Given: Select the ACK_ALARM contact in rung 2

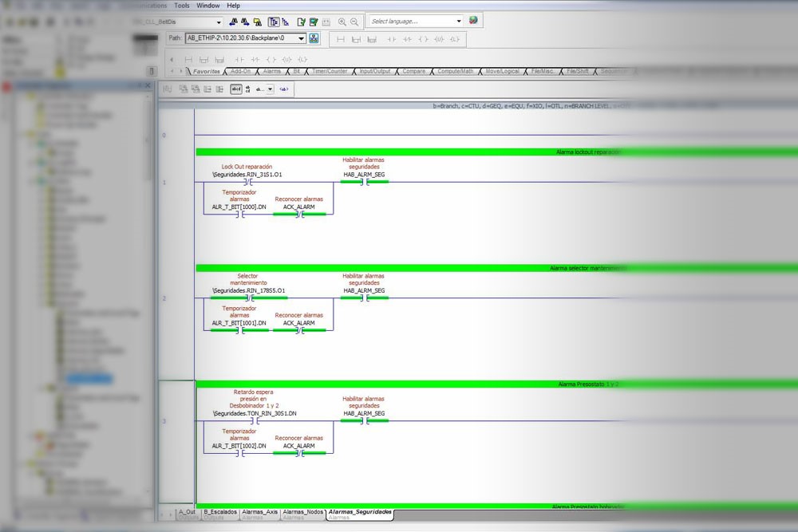Looking at the screenshot, I should coord(298,330).
